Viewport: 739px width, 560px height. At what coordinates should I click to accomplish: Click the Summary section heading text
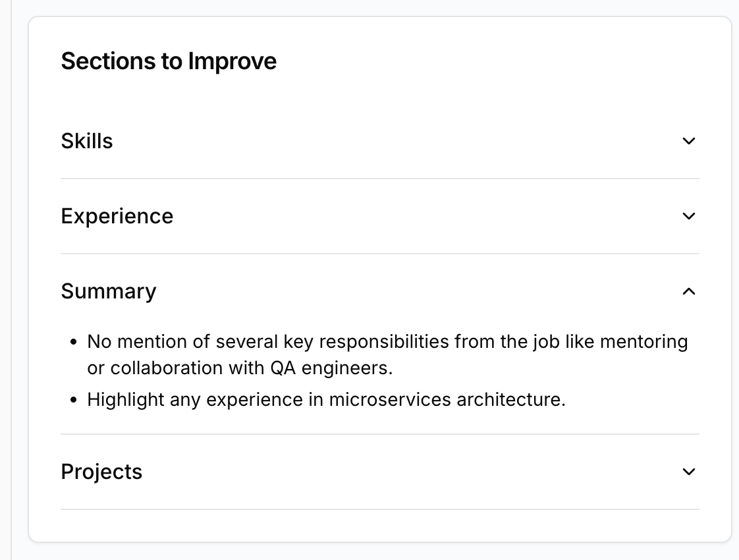(109, 291)
